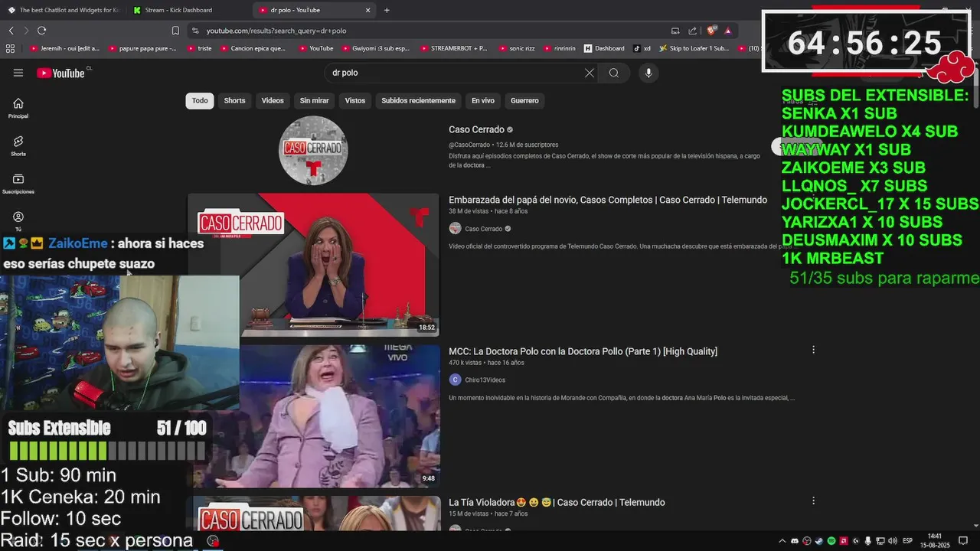Open the triste bookmark
Image resolution: width=980 pixels, height=551 pixels.
pyautogui.click(x=199, y=48)
